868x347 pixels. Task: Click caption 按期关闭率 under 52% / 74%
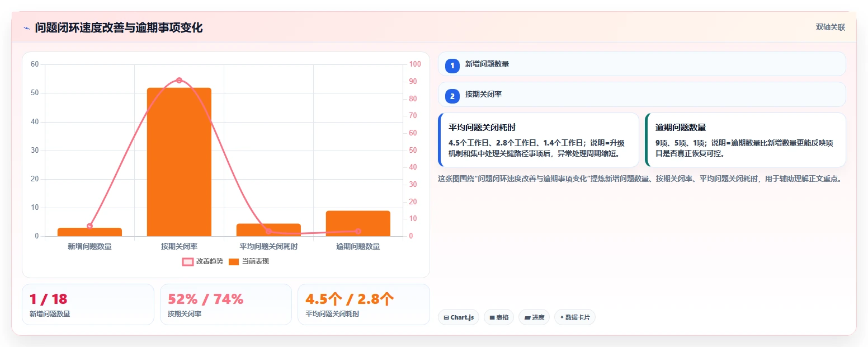[185, 314]
